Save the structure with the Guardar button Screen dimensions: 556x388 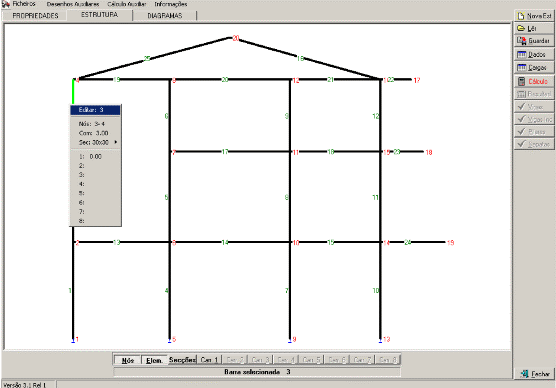(534, 41)
